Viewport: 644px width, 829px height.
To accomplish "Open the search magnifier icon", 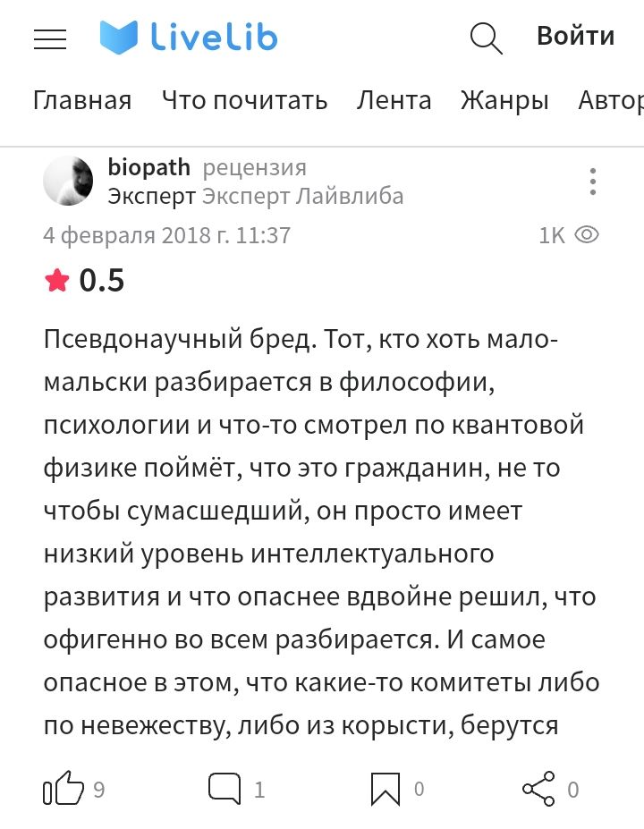I will point(486,38).
